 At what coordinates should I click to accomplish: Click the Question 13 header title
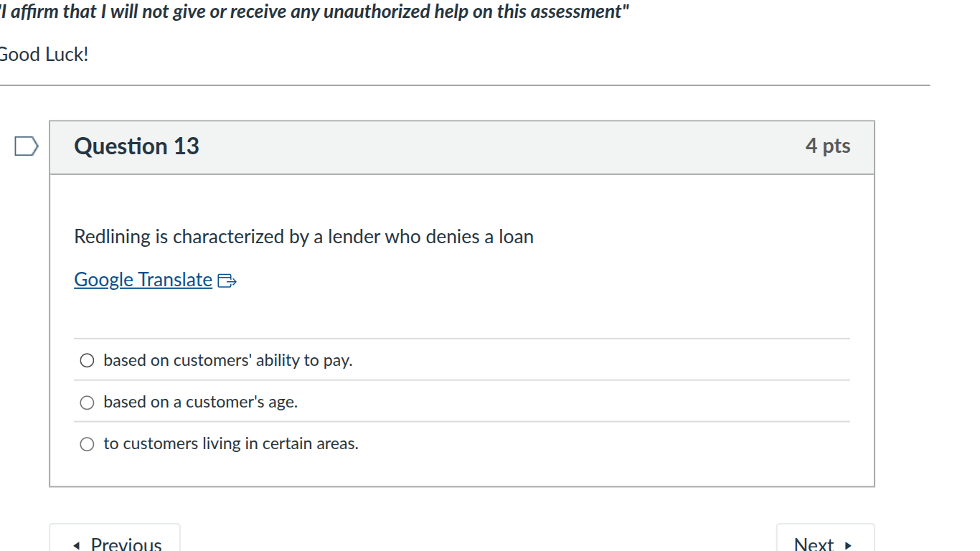pyautogui.click(x=136, y=146)
